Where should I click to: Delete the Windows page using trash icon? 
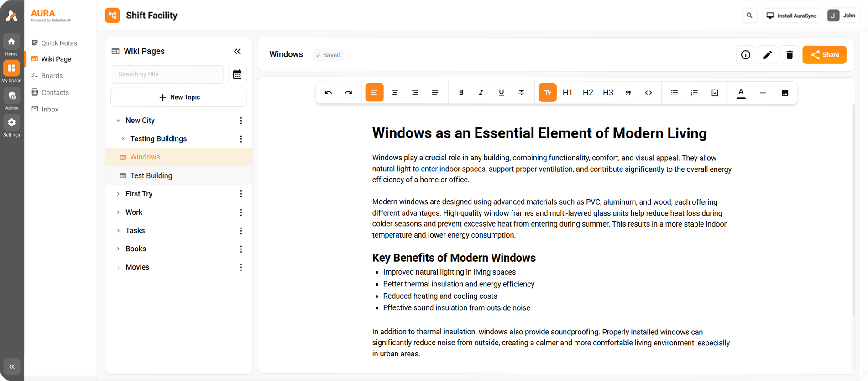(789, 55)
